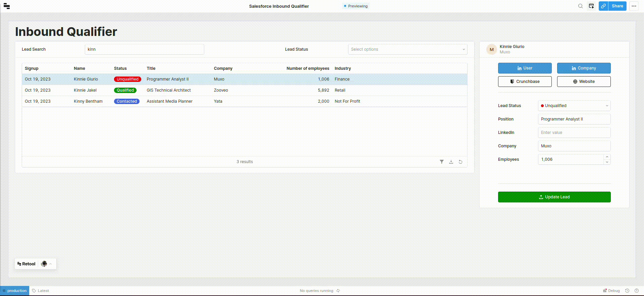Click the Share button
The image size is (644, 296).
click(x=617, y=6)
